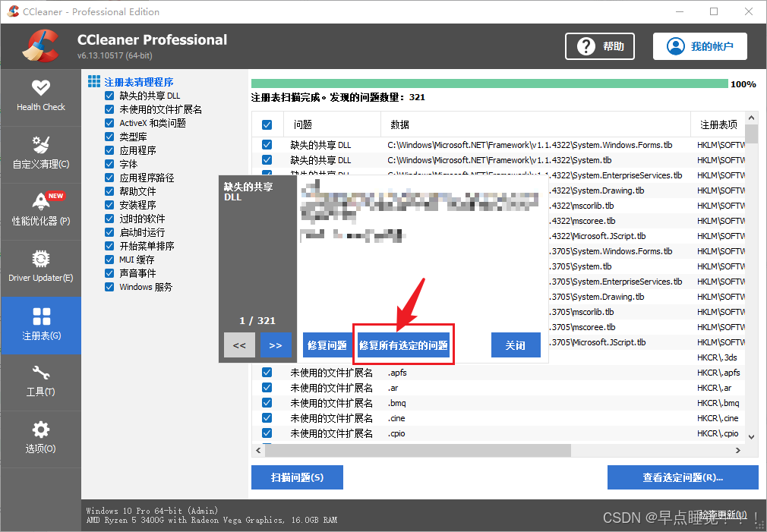The width and height of the screenshot is (767, 532).
Task: Maximize the CCleaner window
Action: pos(714,11)
